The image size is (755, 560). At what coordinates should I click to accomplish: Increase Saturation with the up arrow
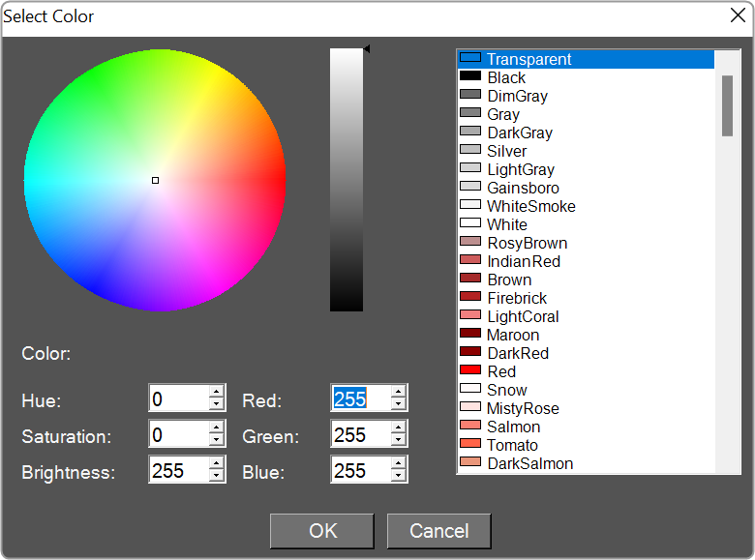click(x=217, y=427)
